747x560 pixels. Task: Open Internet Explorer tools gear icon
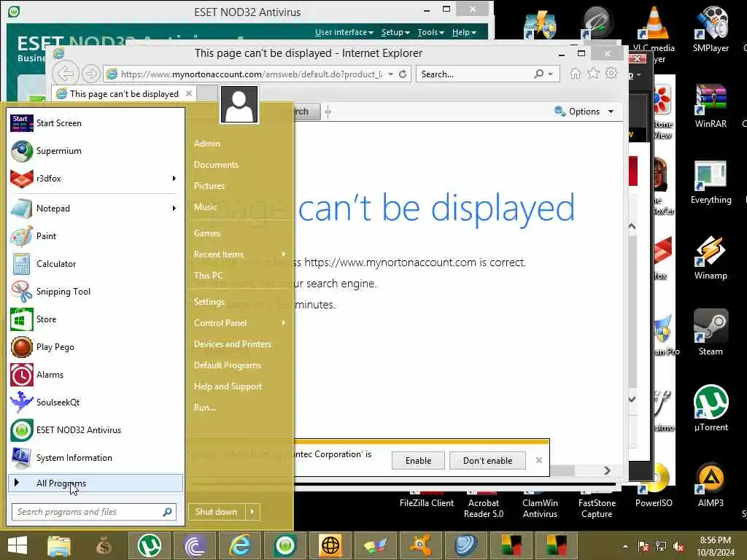[611, 74]
